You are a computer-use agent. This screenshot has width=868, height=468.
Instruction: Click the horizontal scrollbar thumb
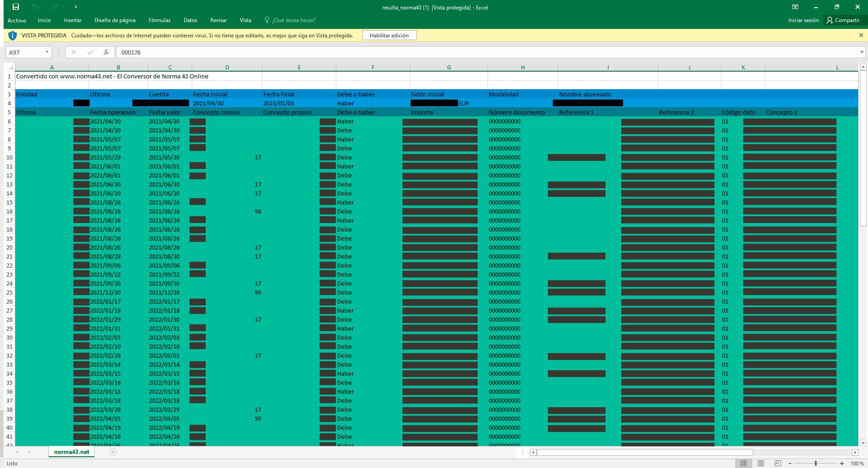(x=645, y=452)
